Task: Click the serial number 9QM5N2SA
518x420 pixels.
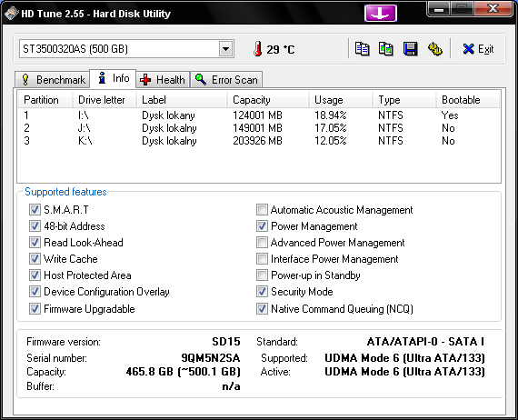Action: (x=211, y=358)
